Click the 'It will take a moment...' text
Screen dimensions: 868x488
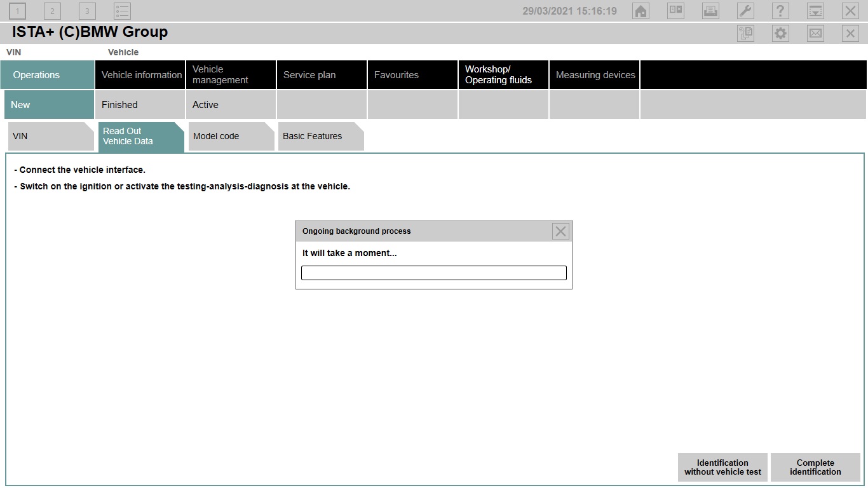point(349,253)
